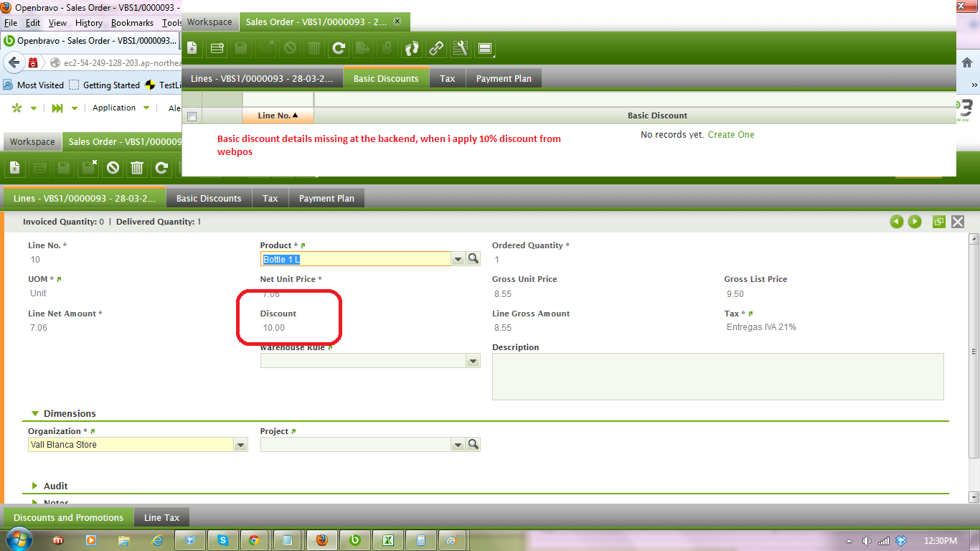The width and height of the screenshot is (980, 551).
Task: Open the Organization dropdown arrow
Action: pyautogui.click(x=240, y=446)
